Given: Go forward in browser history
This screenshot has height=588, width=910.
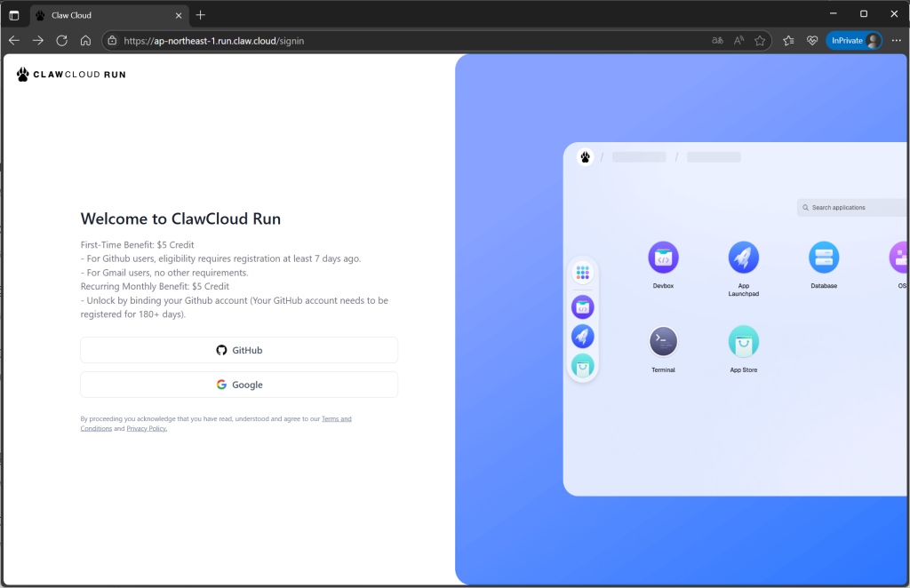Looking at the screenshot, I should pyautogui.click(x=38, y=41).
